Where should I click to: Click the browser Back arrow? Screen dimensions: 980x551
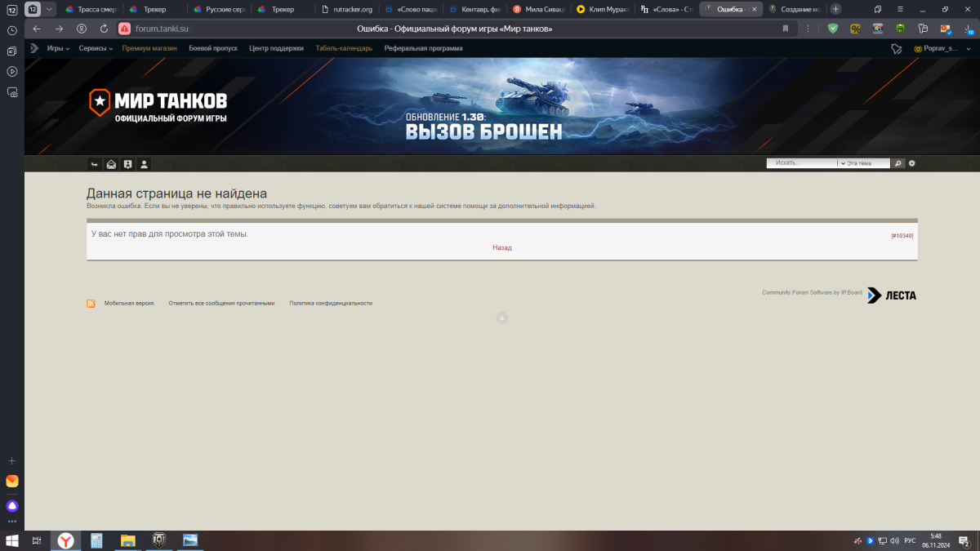[36, 29]
